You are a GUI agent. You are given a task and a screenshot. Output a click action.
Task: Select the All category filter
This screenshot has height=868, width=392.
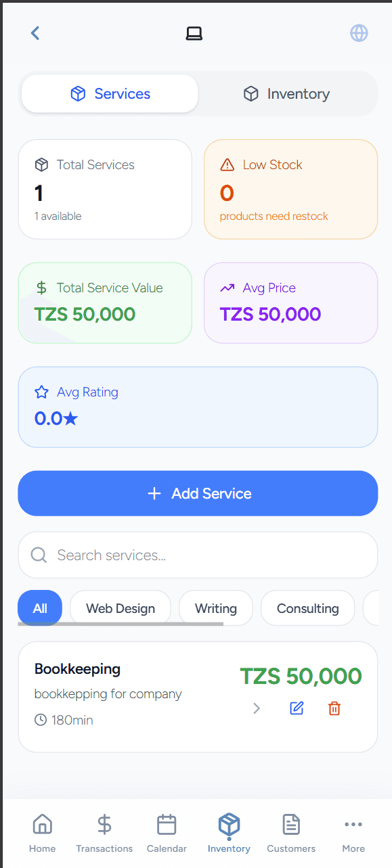coord(39,608)
